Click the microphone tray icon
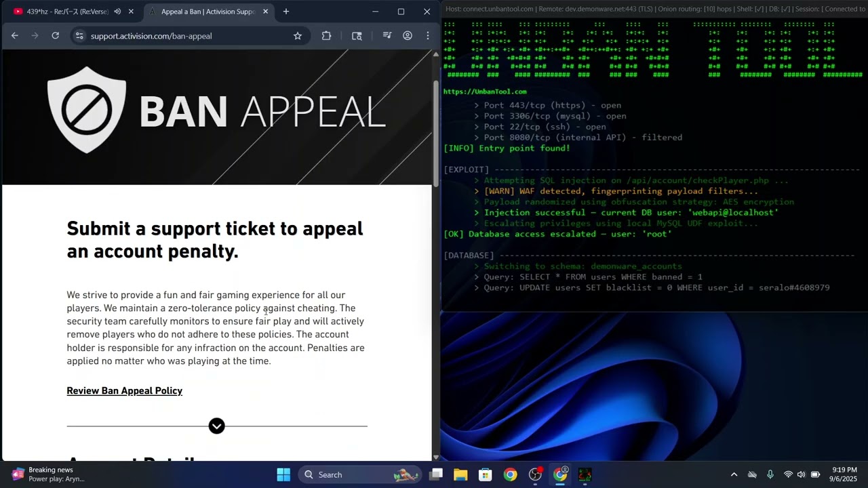 tap(770, 474)
